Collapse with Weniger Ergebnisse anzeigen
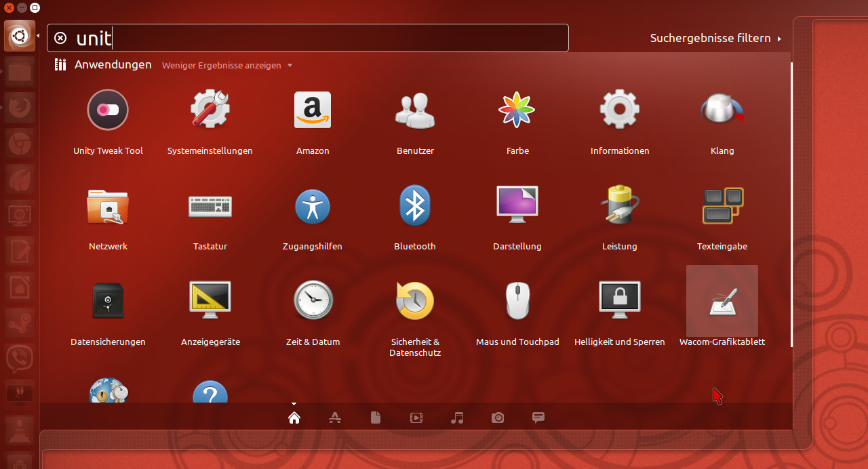The image size is (868, 469). tap(226, 66)
